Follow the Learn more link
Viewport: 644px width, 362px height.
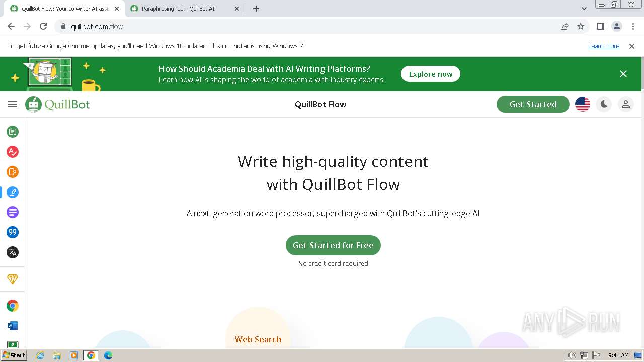(x=604, y=46)
